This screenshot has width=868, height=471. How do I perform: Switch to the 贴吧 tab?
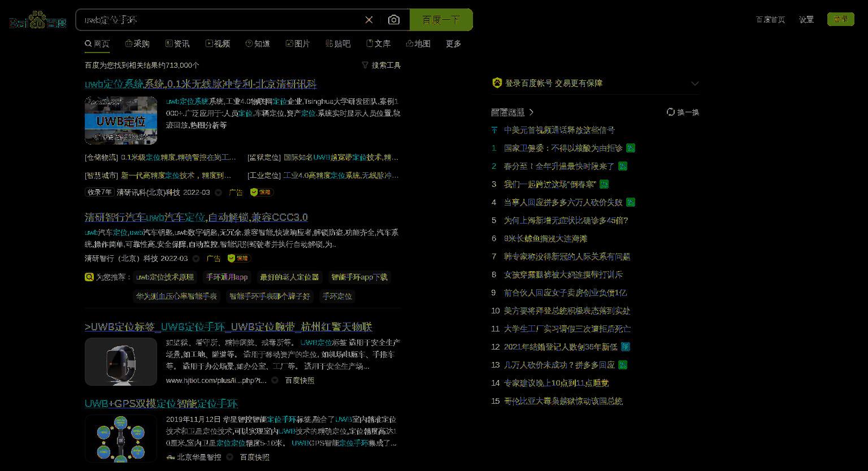338,43
